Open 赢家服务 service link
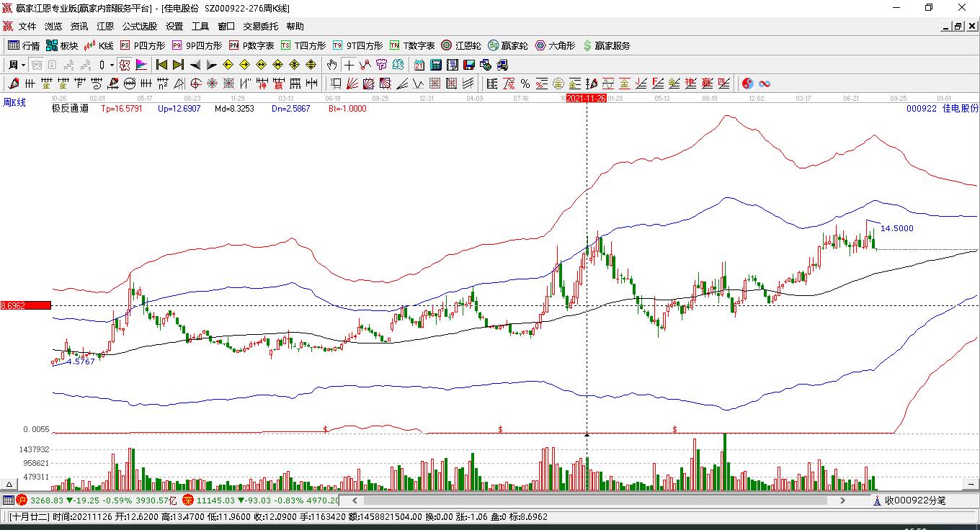This screenshot has height=530, width=980. tap(606, 45)
